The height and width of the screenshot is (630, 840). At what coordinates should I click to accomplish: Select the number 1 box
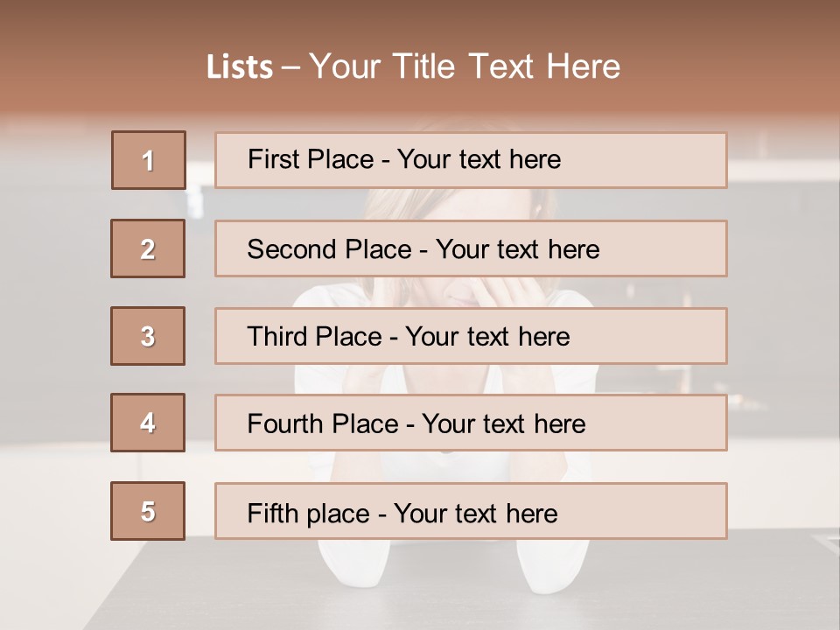coord(149,160)
